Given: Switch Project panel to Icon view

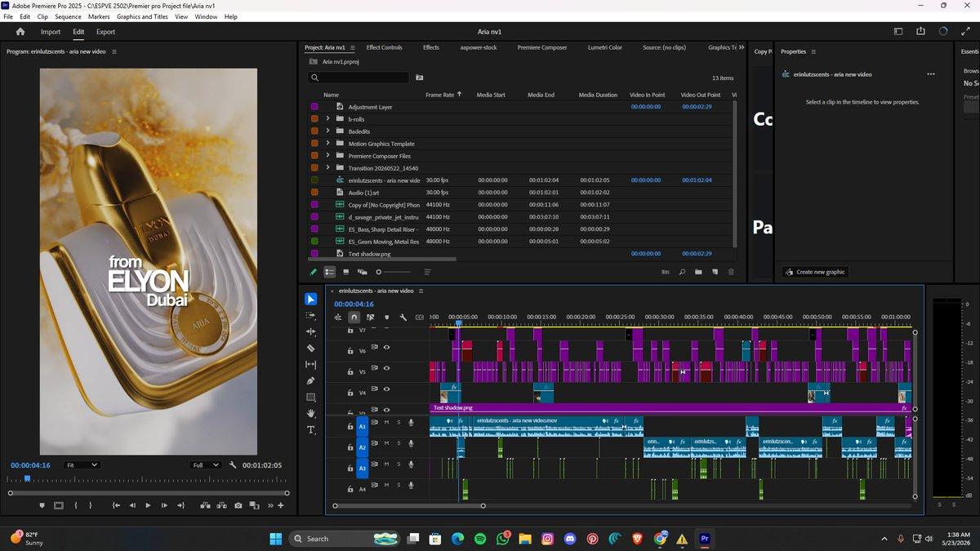Looking at the screenshot, I should tap(345, 272).
